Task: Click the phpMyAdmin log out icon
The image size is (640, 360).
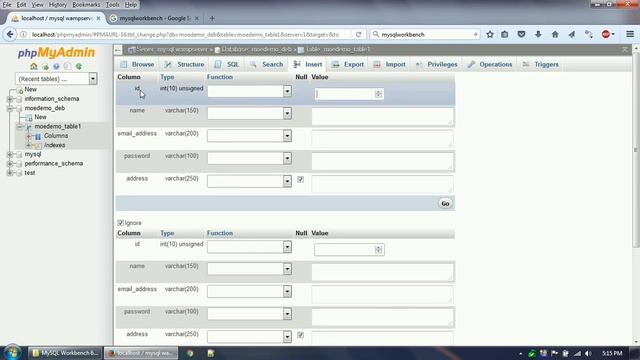Action: (x=45, y=66)
